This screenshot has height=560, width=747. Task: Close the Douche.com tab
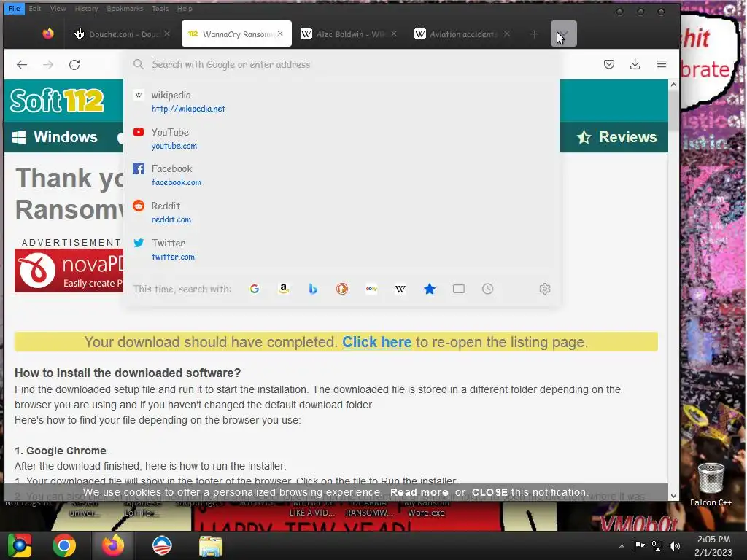(167, 34)
